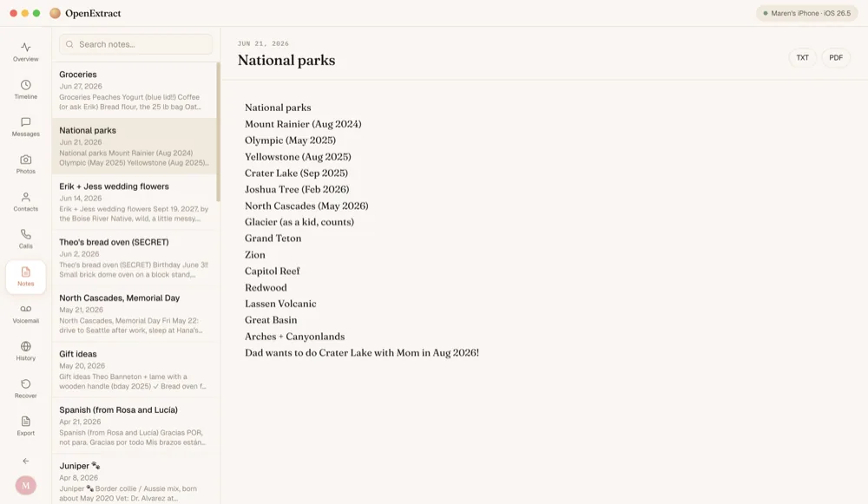Click the Great Basin line
This screenshot has height=504, width=868.
(x=271, y=320)
